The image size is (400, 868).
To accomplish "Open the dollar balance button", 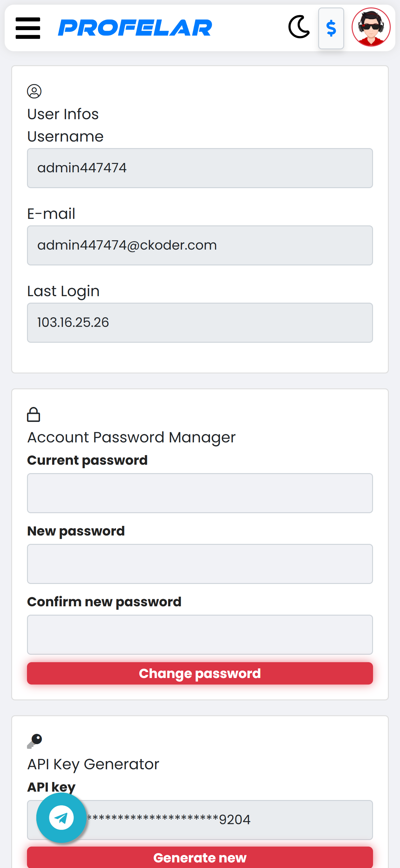I will [x=331, y=28].
